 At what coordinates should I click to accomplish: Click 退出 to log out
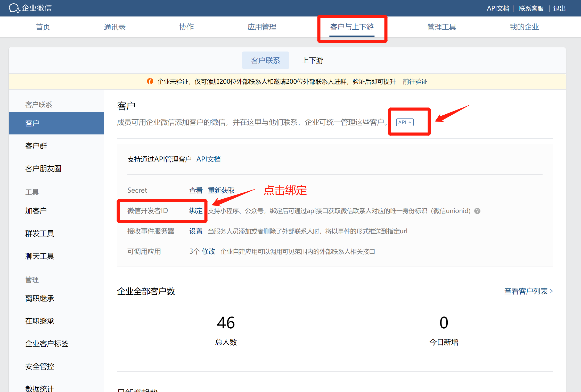(559, 8)
